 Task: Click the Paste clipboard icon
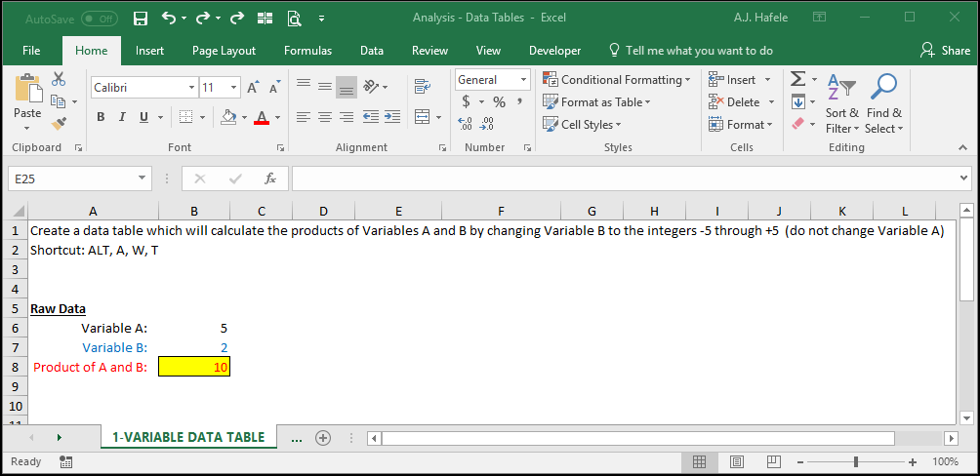click(27, 88)
